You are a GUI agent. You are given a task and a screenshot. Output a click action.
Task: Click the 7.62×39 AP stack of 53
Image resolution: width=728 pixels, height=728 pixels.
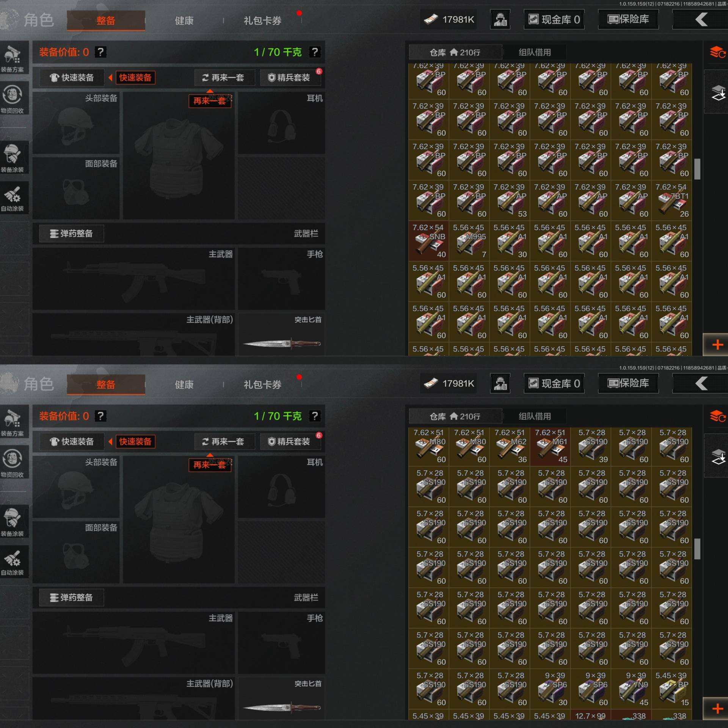(x=510, y=200)
